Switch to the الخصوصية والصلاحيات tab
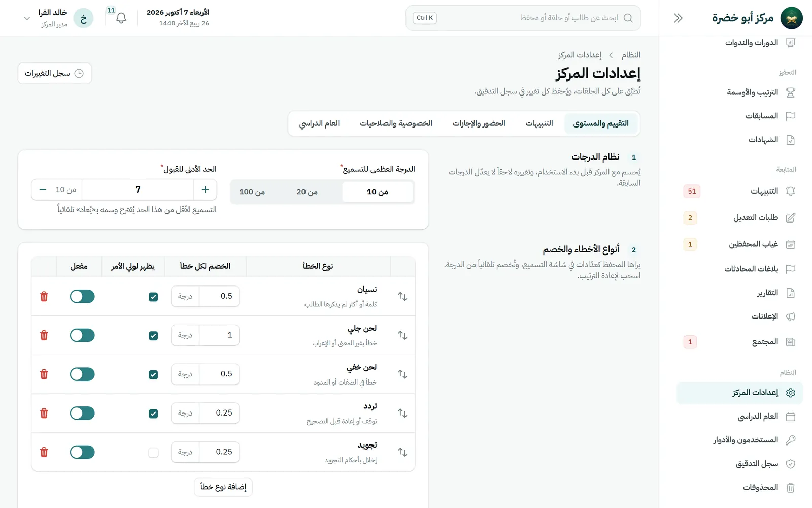Viewport: 812px width, 508px height. pos(396,123)
